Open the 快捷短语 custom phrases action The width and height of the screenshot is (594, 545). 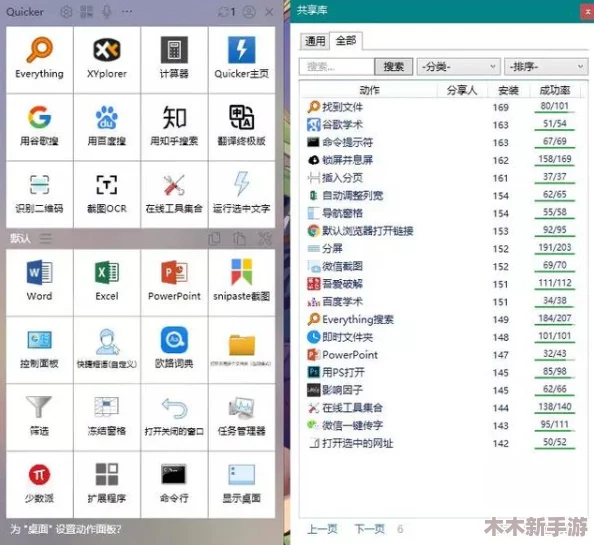(107, 350)
